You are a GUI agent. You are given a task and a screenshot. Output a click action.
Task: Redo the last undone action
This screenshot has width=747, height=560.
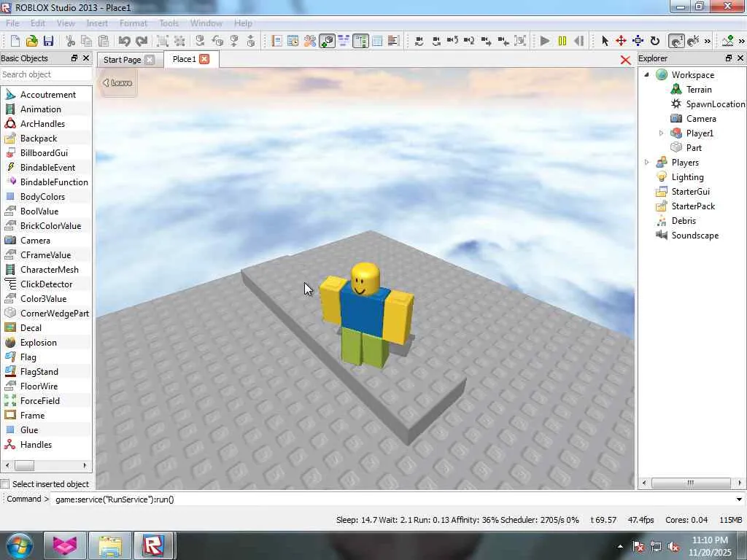[142, 41]
